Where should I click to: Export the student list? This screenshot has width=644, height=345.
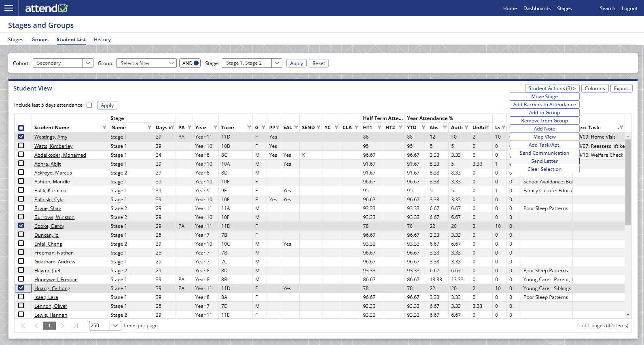(x=621, y=88)
